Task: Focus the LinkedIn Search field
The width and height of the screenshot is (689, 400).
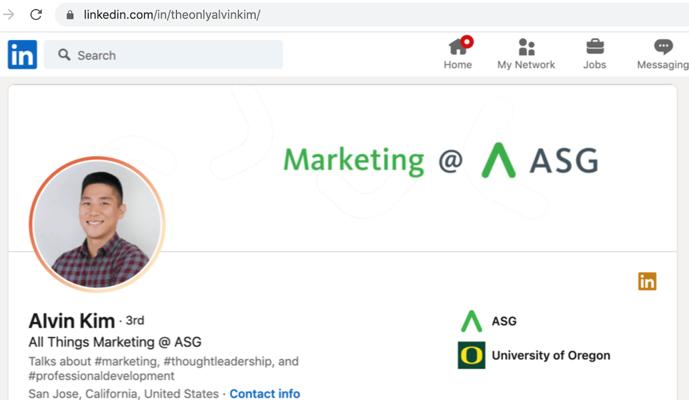Action: [x=170, y=55]
